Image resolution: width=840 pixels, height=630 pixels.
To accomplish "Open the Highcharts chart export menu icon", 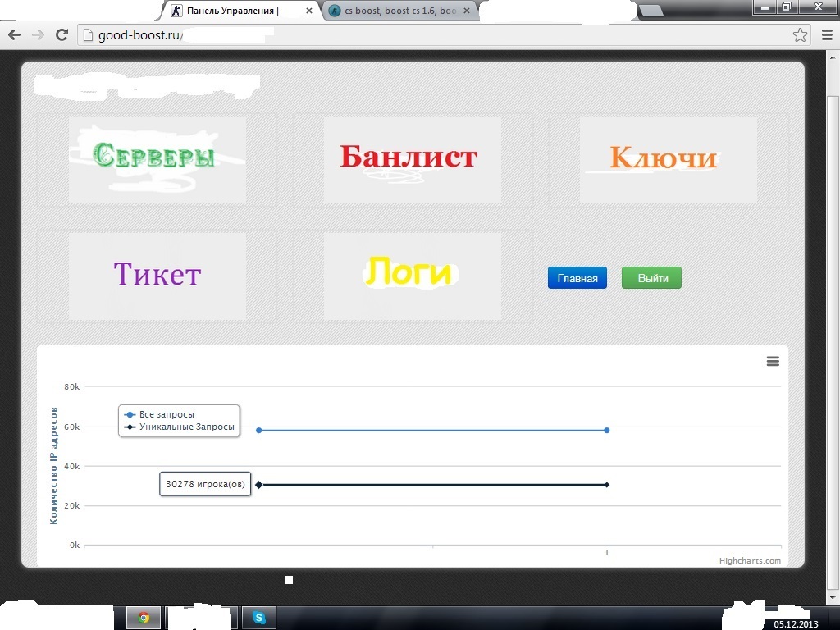I will 773,362.
